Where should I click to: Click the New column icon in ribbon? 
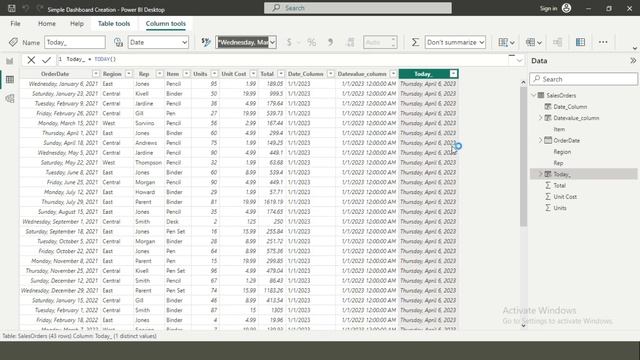580,42
